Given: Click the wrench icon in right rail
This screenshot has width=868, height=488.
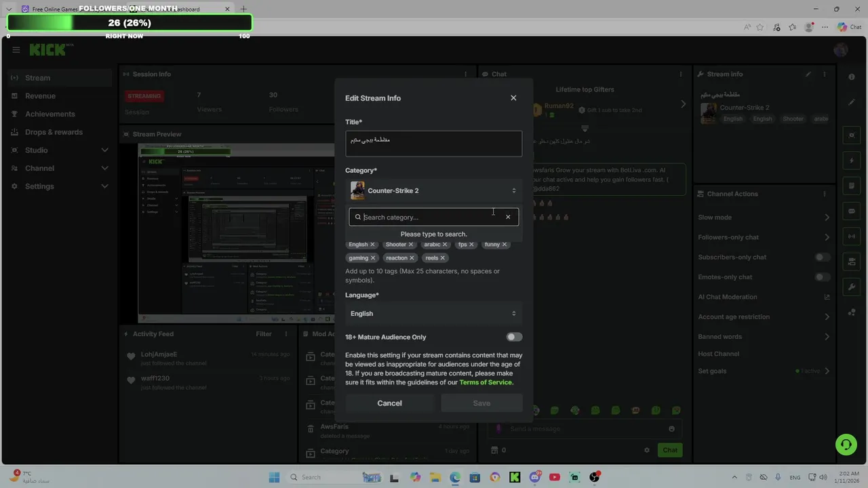Looking at the screenshot, I should click(x=852, y=287).
